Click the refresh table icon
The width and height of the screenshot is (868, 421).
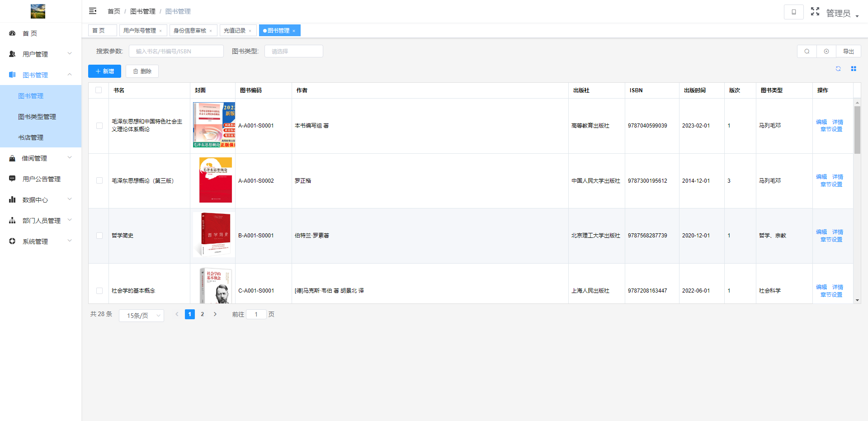pyautogui.click(x=838, y=69)
